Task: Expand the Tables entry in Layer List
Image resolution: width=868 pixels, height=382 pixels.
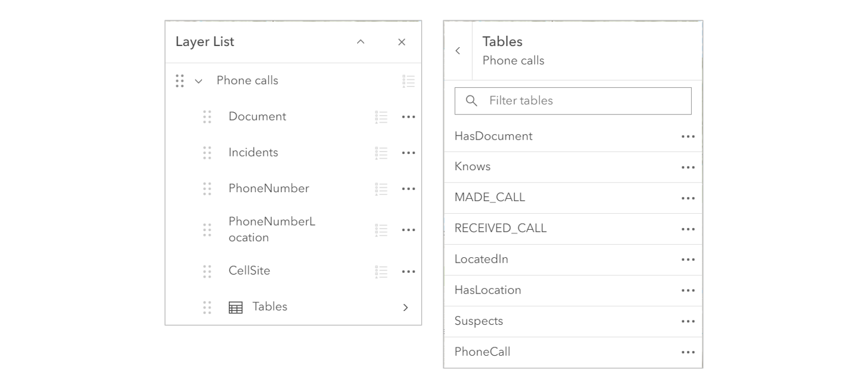Action: 406,307
